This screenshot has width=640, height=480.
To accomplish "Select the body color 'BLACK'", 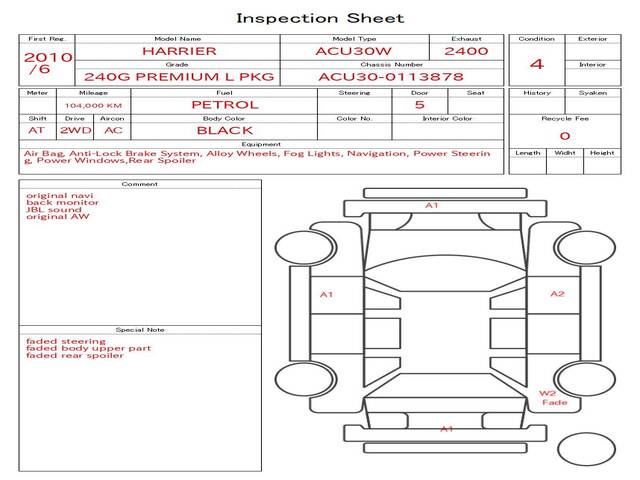I will click(225, 131).
